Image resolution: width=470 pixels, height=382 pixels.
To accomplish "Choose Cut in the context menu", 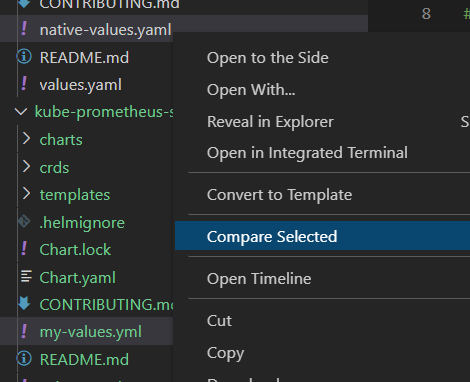I will point(219,321).
